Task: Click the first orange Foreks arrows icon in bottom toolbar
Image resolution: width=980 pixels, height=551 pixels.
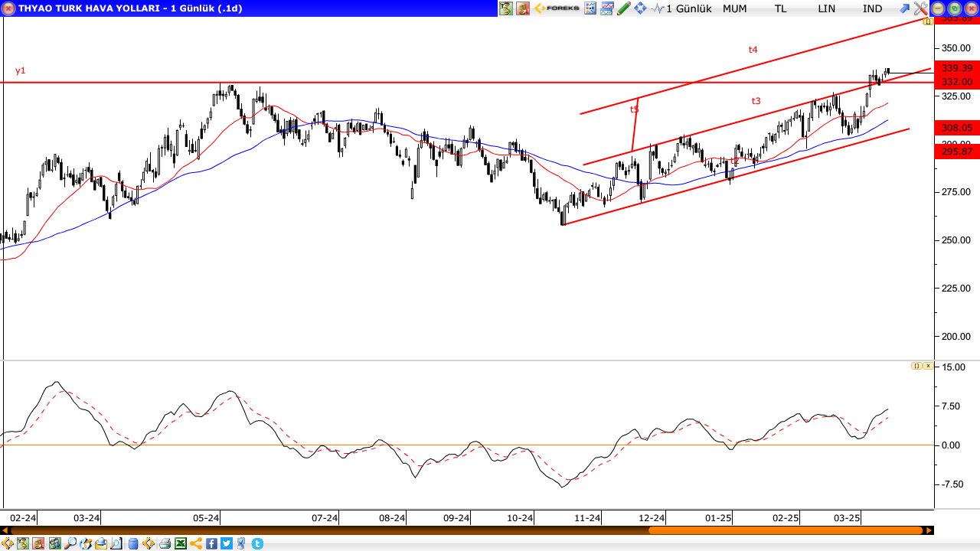Action: (8, 543)
